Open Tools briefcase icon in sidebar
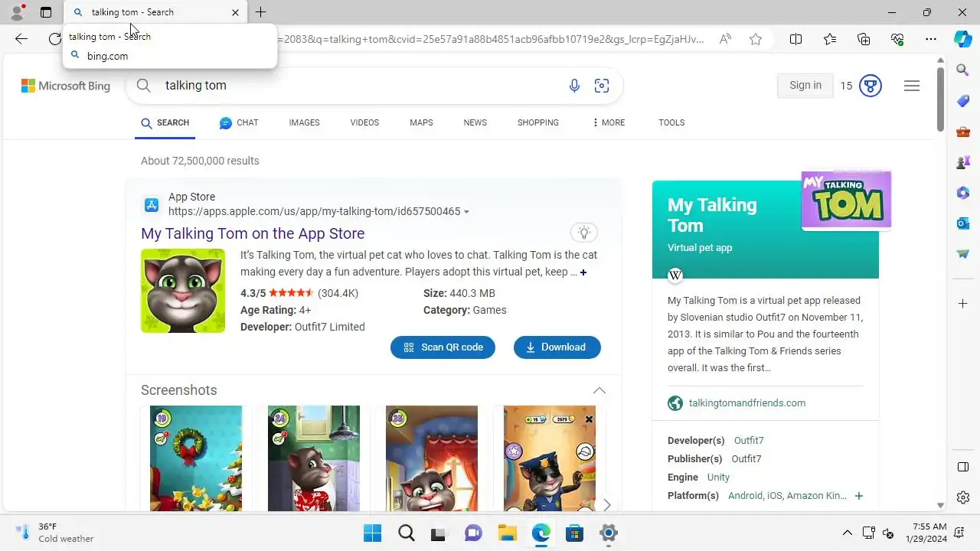980x551 pixels. [x=963, y=132]
